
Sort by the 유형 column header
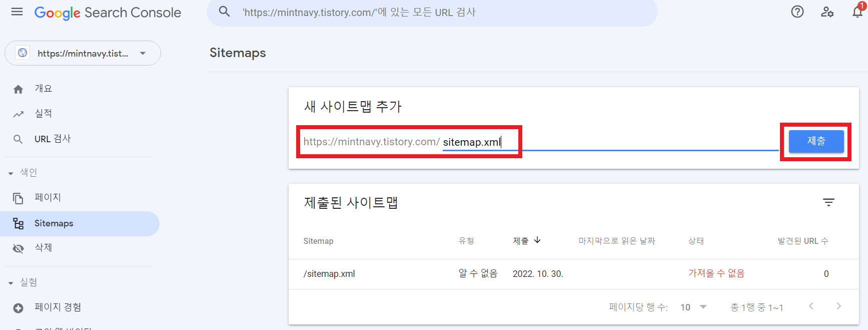point(466,241)
